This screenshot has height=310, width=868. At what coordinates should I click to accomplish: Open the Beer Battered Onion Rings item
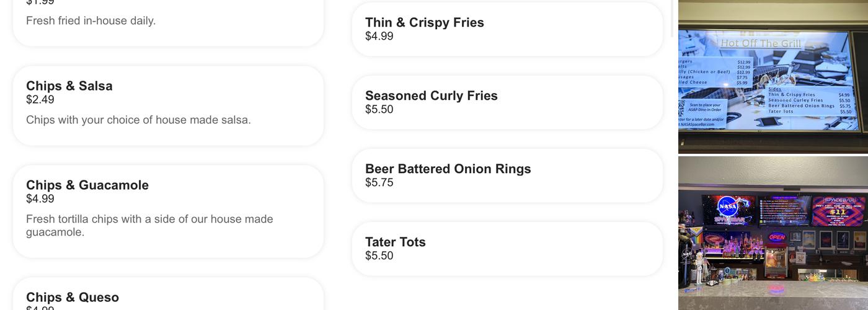click(x=448, y=169)
